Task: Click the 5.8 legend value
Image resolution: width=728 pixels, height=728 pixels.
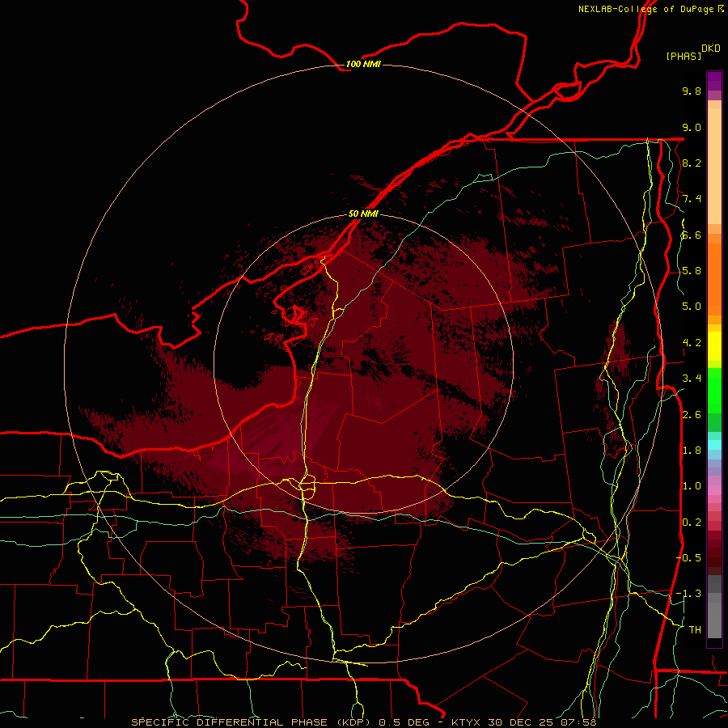Action: coord(692,271)
